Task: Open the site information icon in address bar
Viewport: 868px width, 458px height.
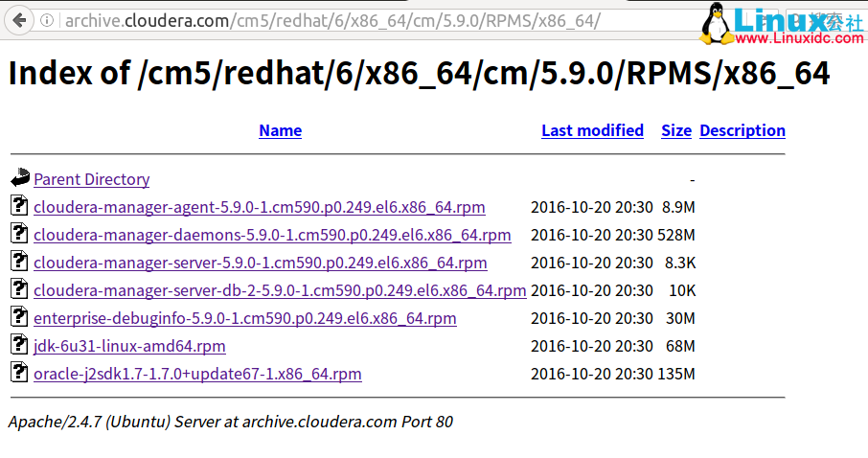Action: tap(47, 20)
